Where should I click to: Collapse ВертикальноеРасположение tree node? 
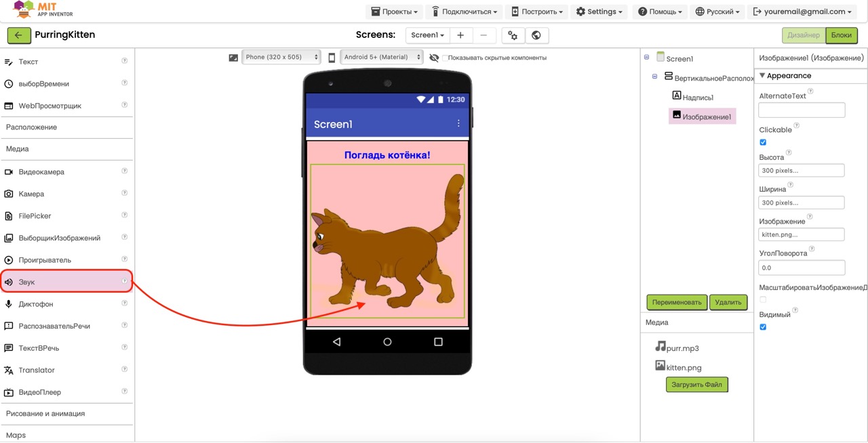[x=654, y=77]
